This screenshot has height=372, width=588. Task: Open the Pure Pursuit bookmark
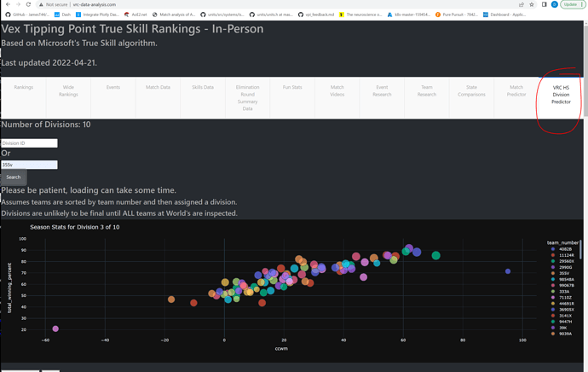pyautogui.click(x=457, y=15)
